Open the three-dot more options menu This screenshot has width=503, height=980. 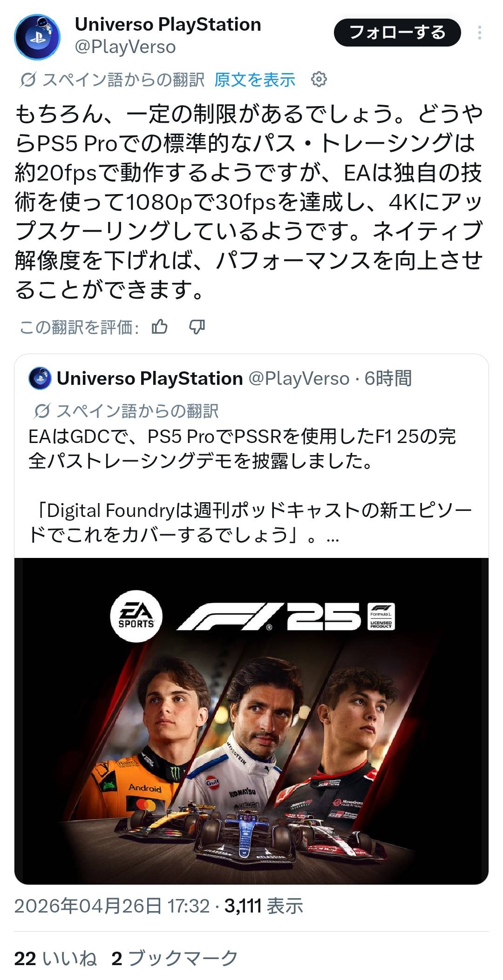tap(479, 33)
